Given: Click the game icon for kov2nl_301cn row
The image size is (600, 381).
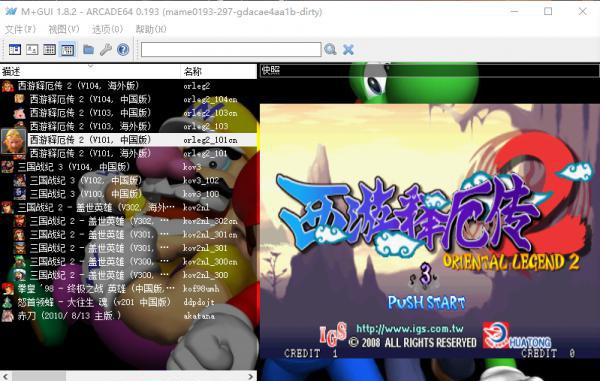Looking at the screenshot, I should 20,234.
